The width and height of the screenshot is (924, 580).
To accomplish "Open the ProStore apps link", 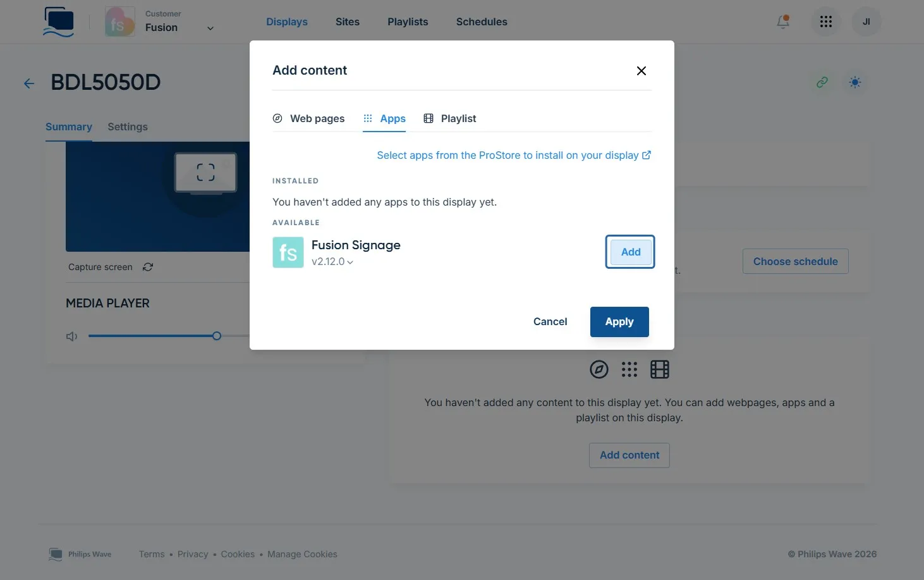I will (514, 156).
